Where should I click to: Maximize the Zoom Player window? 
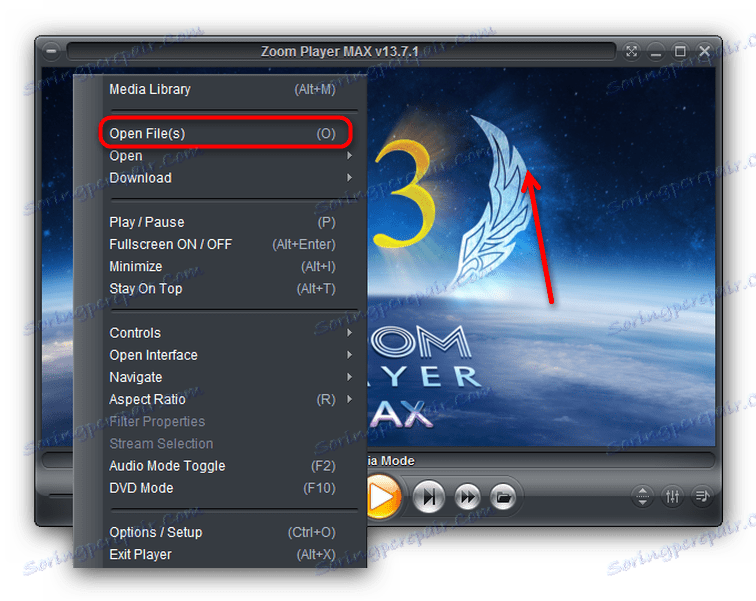click(x=680, y=51)
